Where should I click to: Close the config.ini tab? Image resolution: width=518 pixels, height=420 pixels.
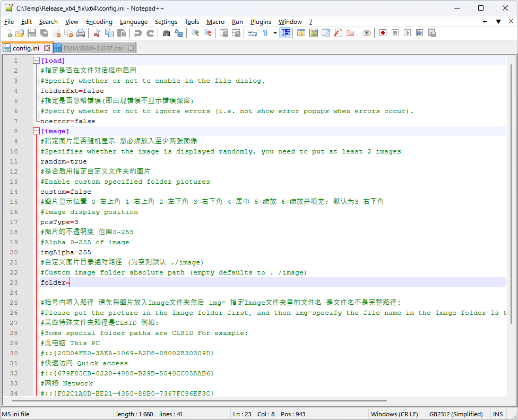pos(47,48)
